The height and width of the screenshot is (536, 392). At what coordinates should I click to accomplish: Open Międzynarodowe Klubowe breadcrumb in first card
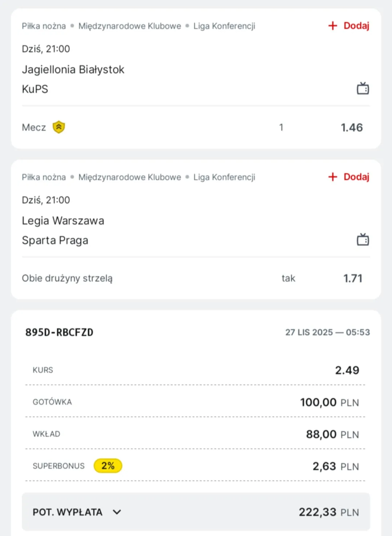pos(130,26)
